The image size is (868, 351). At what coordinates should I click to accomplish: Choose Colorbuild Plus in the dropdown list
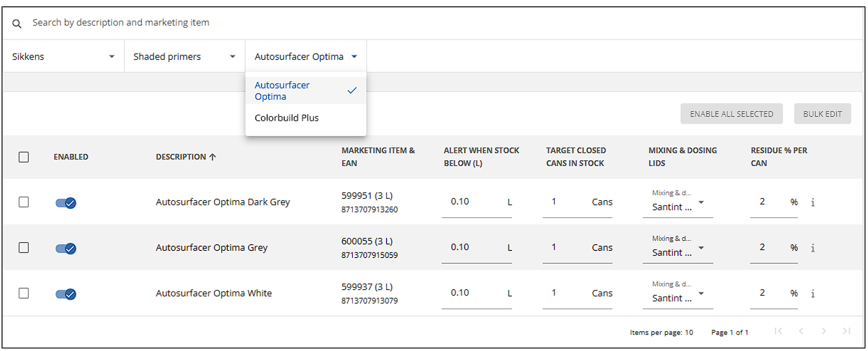306,118
